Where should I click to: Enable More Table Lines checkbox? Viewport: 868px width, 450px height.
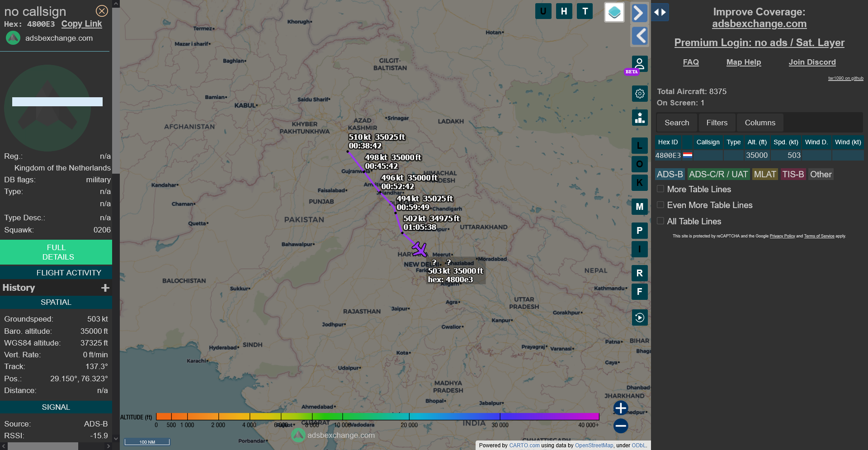click(x=660, y=189)
